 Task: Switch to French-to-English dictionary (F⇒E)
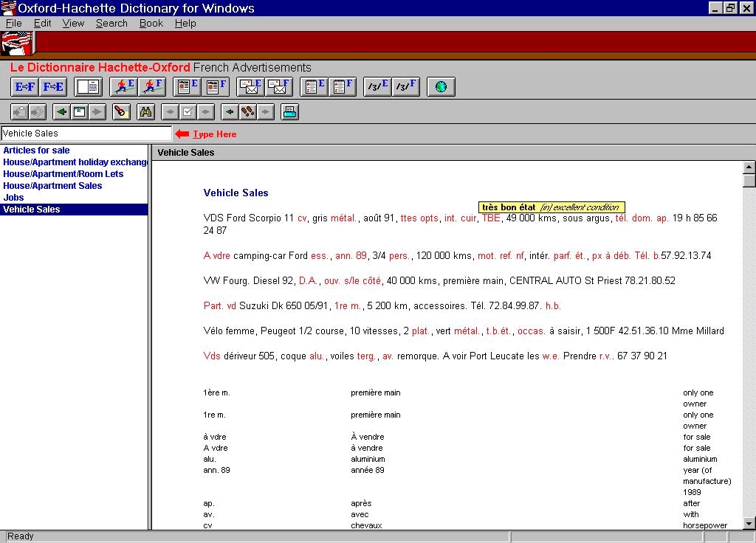[x=53, y=87]
